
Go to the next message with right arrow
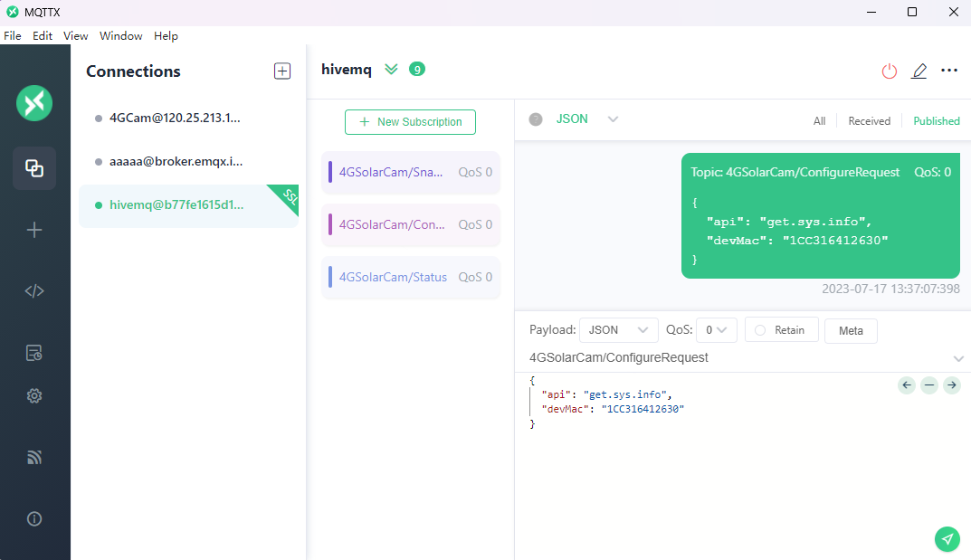click(952, 384)
